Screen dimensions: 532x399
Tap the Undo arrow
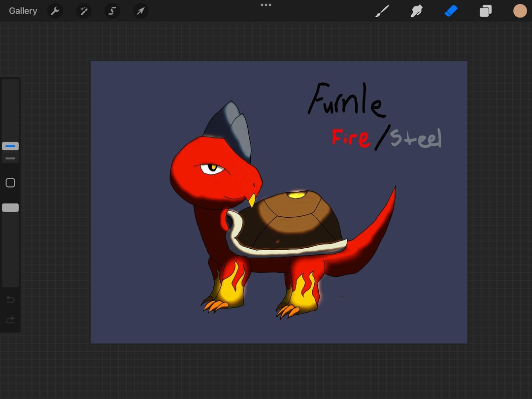click(x=10, y=299)
